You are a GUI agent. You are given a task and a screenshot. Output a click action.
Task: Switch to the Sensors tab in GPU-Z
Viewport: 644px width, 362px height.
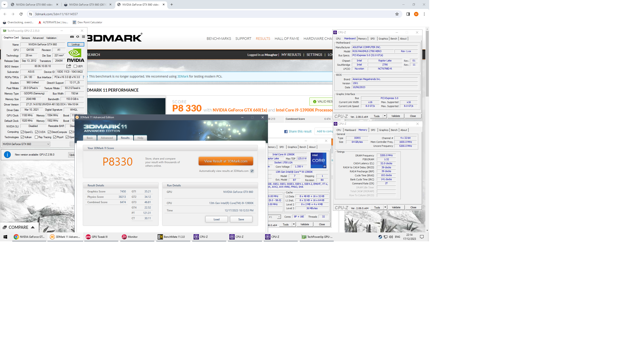pos(25,38)
